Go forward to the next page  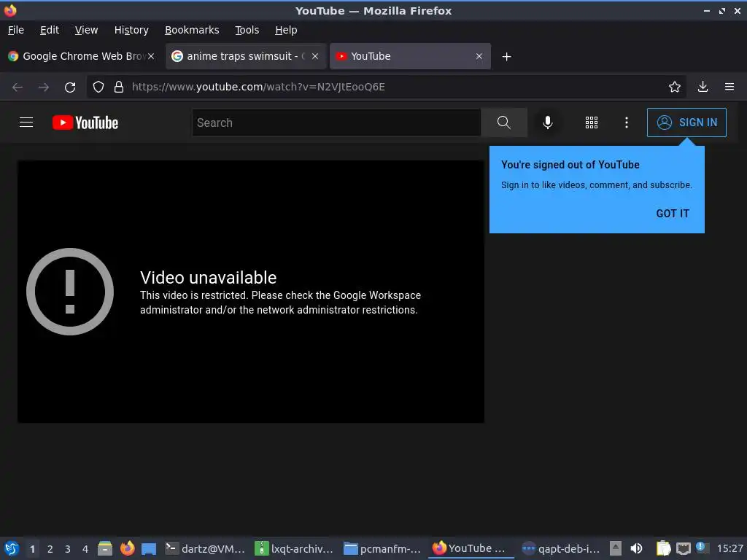coord(43,87)
